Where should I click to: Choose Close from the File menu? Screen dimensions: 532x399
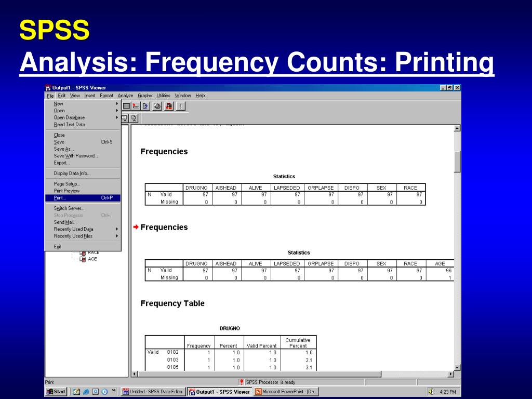(83, 135)
